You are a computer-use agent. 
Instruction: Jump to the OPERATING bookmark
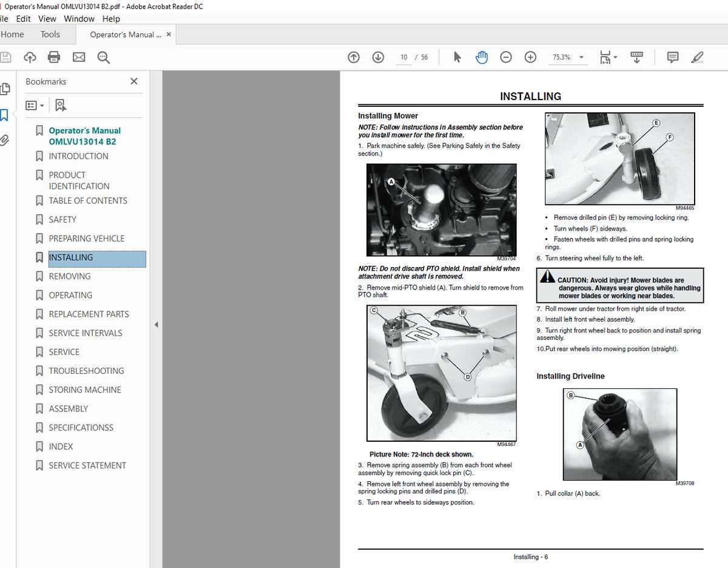(x=70, y=295)
